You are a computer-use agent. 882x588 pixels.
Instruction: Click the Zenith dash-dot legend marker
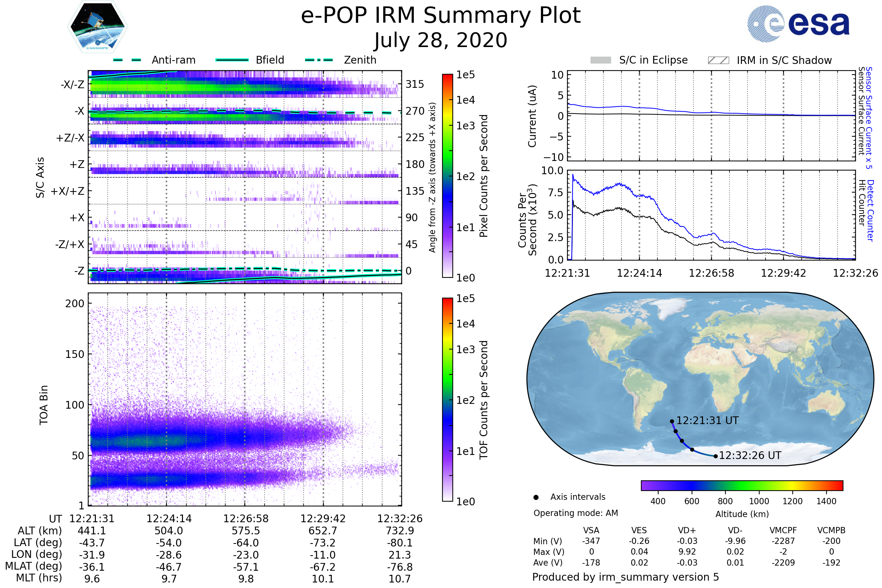[x=319, y=60]
